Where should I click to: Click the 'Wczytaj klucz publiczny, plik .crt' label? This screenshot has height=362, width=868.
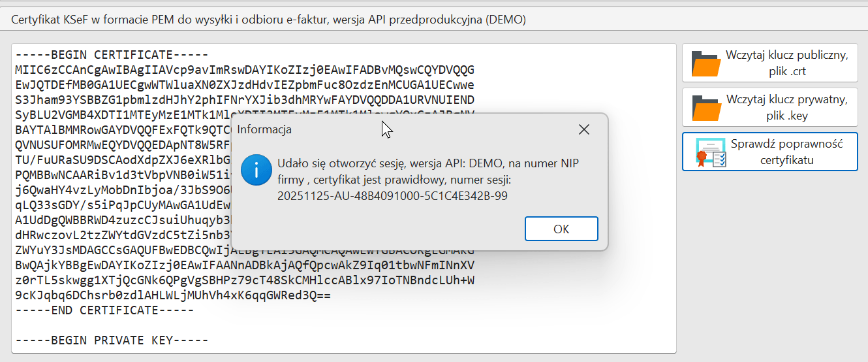[x=787, y=63]
